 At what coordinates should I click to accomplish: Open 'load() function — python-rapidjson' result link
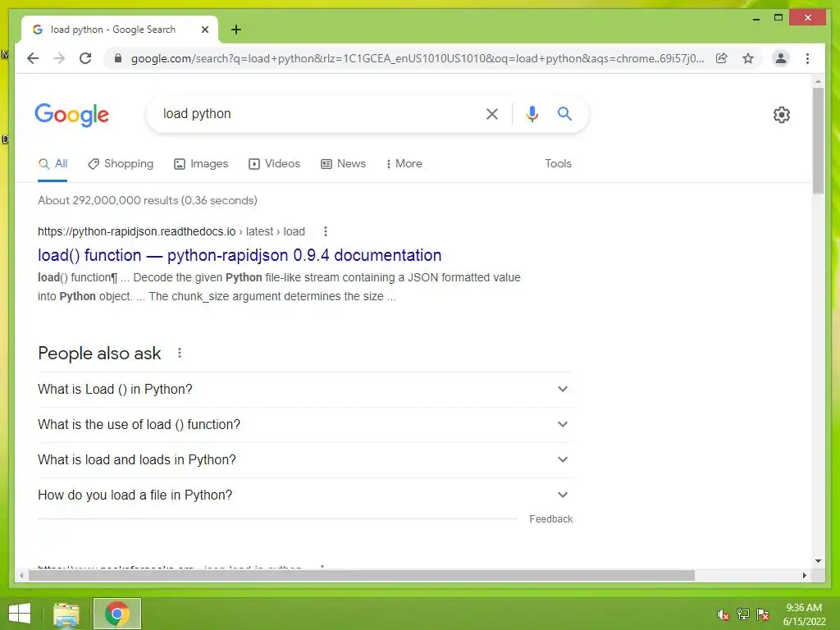[x=240, y=256]
